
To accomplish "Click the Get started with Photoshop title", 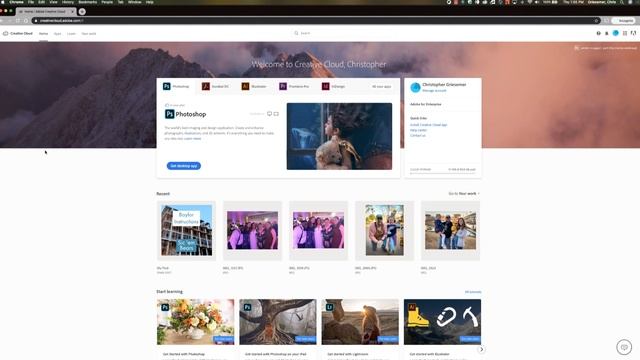I will [184, 354].
